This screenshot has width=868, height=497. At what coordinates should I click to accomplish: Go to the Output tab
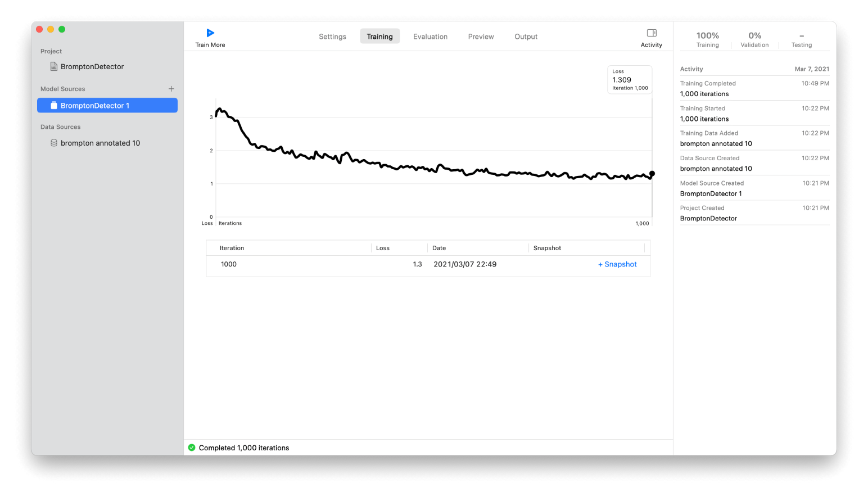pos(526,37)
